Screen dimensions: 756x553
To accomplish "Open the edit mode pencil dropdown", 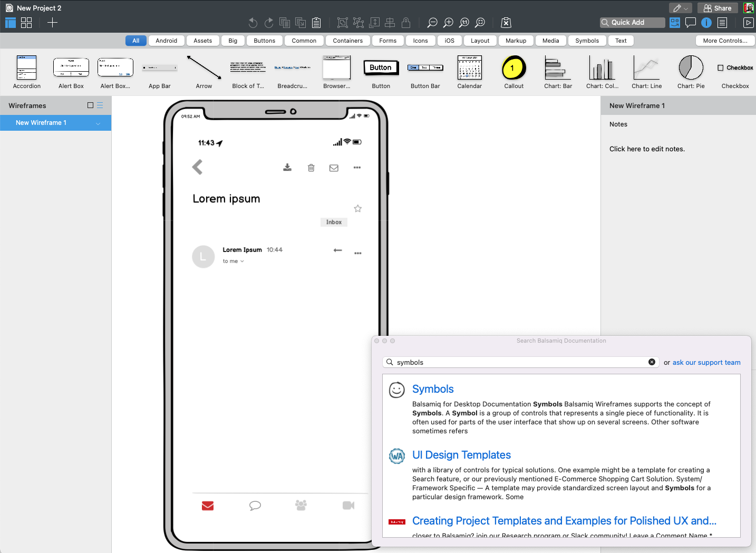I will pyautogui.click(x=681, y=8).
